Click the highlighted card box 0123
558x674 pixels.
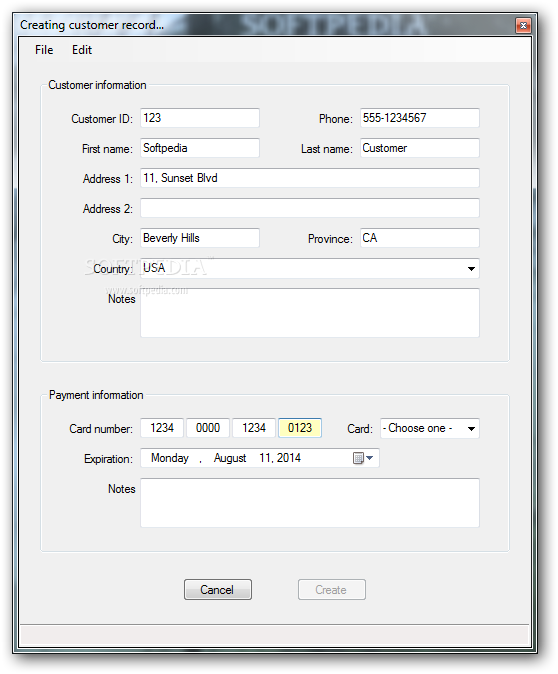point(300,428)
